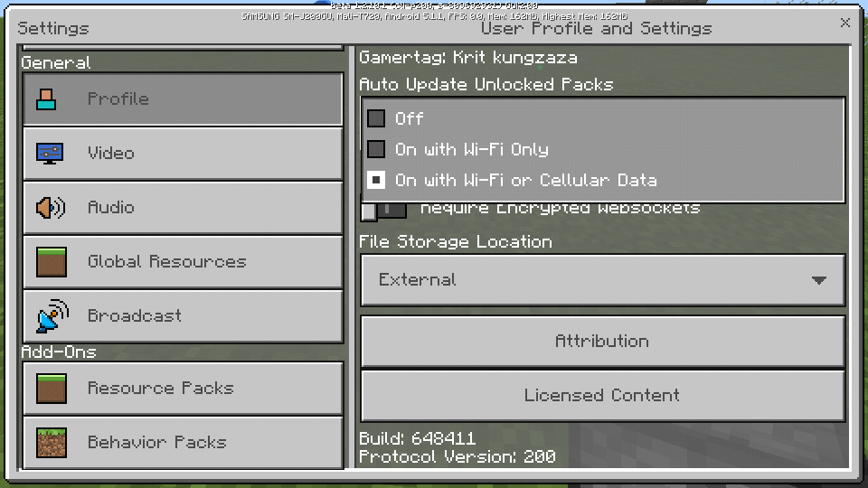This screenshot has height=488, width=868.
Task: Open Behavior Packs section
Action: (x=184, y=442)
